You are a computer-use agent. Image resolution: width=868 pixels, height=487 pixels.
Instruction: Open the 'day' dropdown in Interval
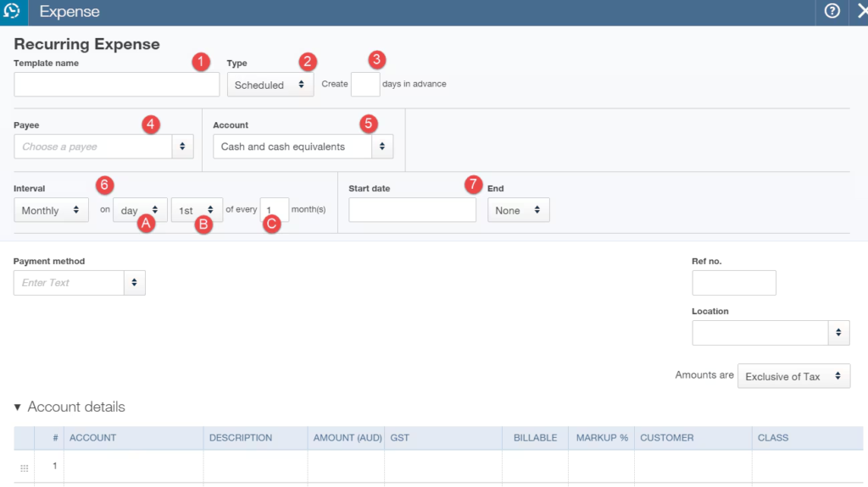pyautogui.click(x=140, y=210)
